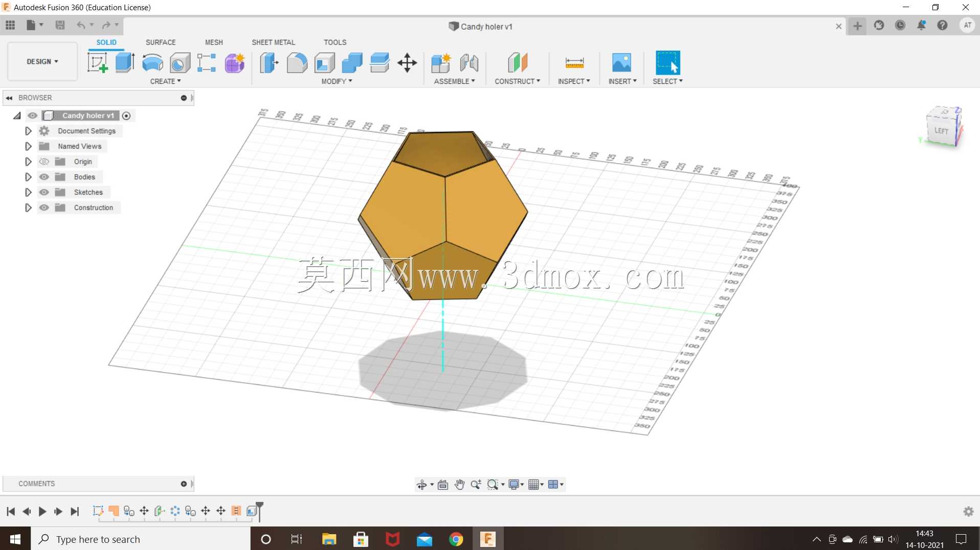Pick the Press Pull tool
980x550 pixels.
(x=269, y=63)
